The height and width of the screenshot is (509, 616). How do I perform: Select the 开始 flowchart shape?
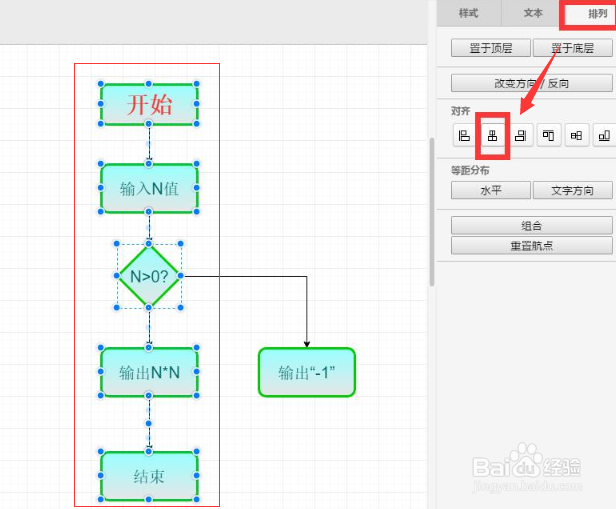click(149, 104)
